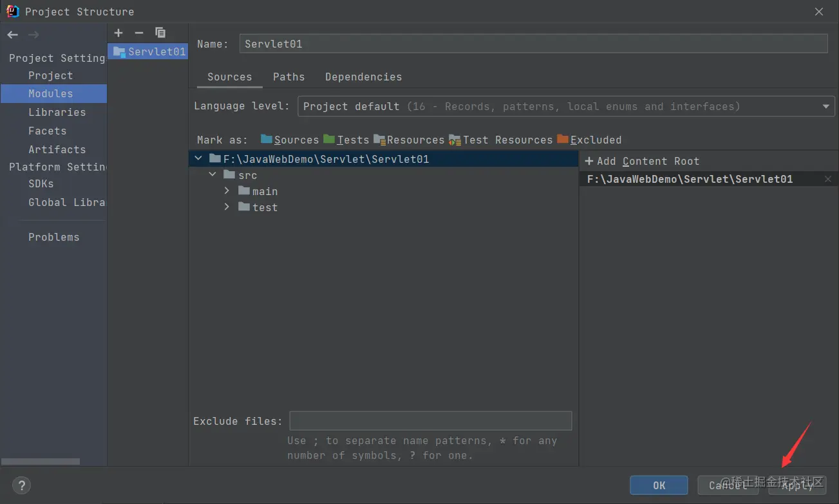This screenshot has width=839, height=504.
Task: Click the Apply button
Action: [797, 485]
